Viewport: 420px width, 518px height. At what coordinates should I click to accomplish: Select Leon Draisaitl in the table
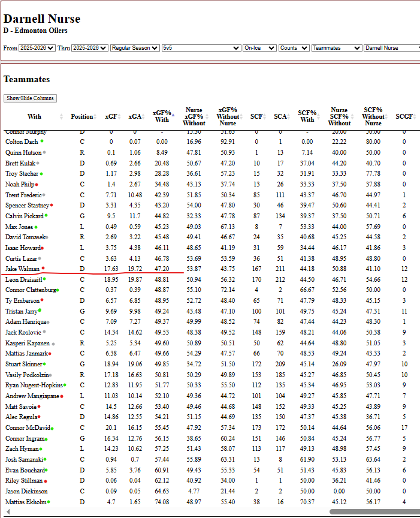coord(23,279)
